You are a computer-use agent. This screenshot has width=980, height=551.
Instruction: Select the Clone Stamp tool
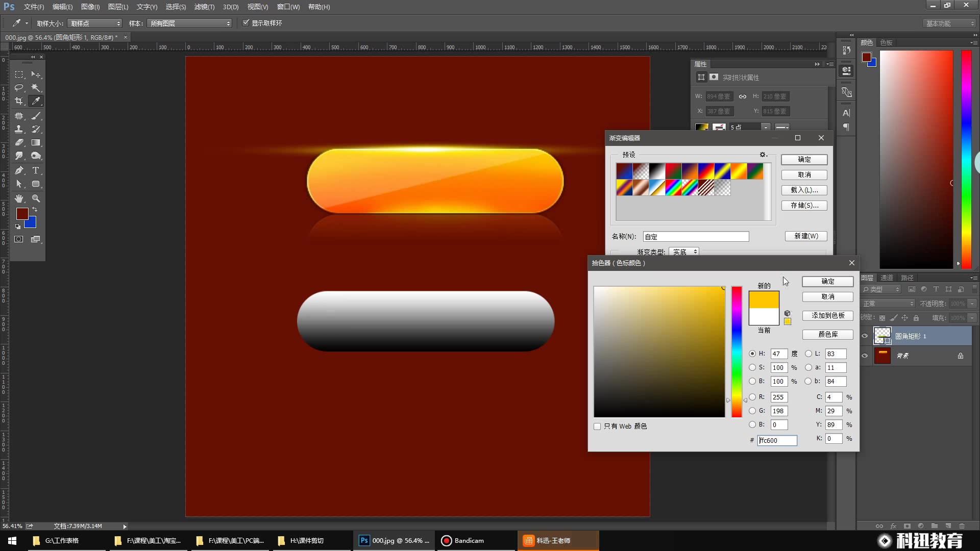pyautogui.click(x=19, y=129)
